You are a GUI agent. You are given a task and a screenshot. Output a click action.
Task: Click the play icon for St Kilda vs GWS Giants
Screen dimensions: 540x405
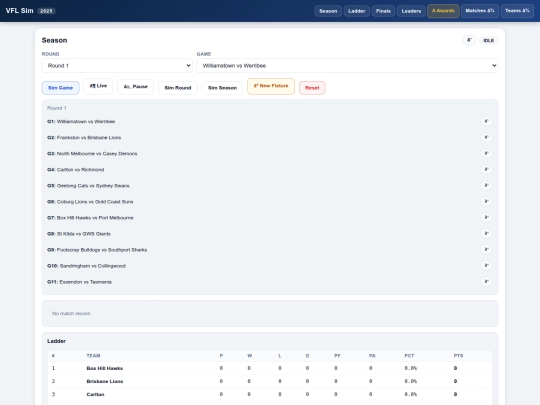(486, 233)
